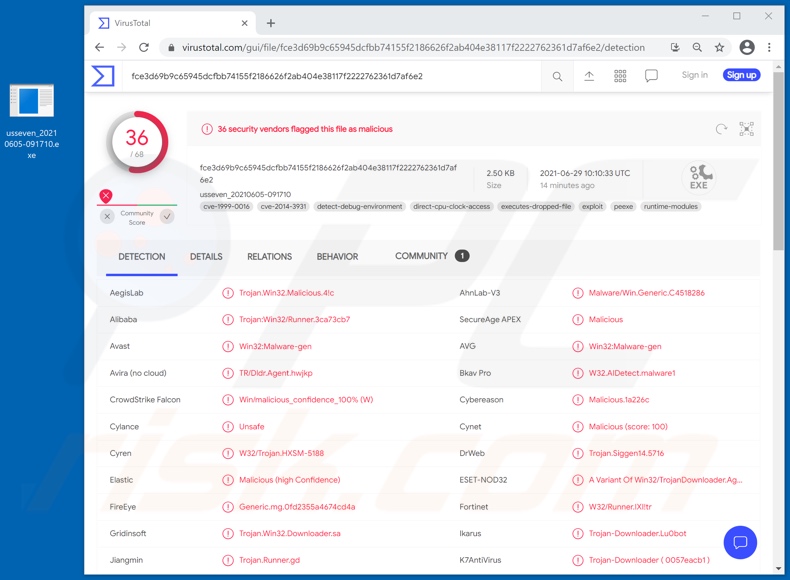Open the comments speech bubble icon

tap(651, 76)
